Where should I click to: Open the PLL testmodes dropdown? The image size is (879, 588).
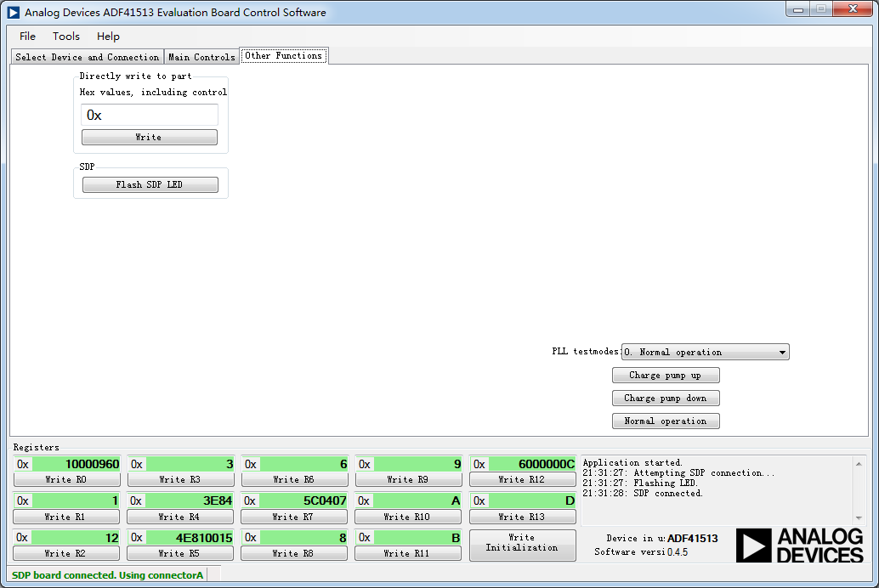783,352
